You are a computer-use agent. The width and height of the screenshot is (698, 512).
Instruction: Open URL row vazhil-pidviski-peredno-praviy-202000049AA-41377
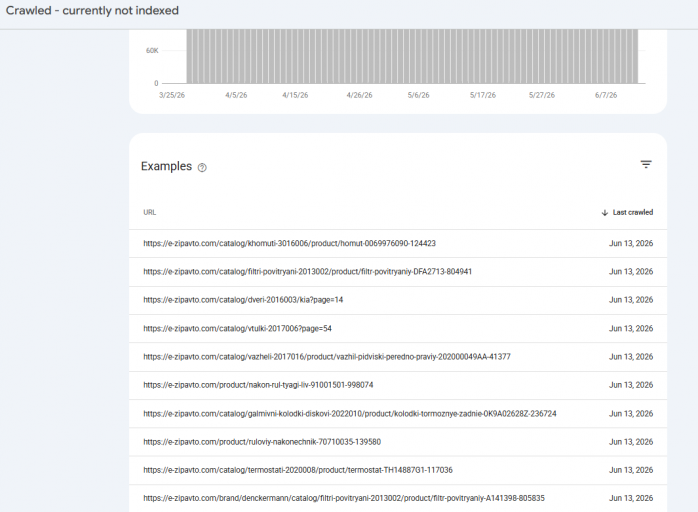pyautogui.click(x=398, y=357)
